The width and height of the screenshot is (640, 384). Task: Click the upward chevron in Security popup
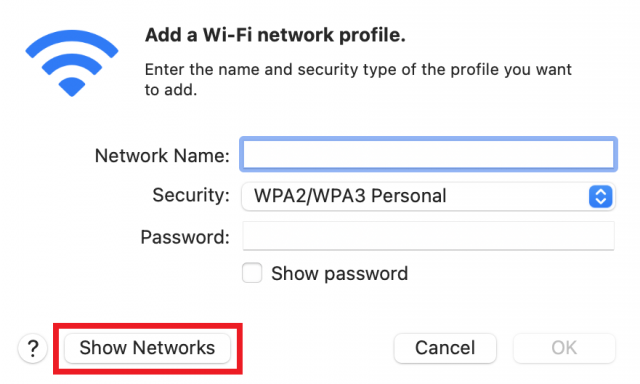coord(600,191)
